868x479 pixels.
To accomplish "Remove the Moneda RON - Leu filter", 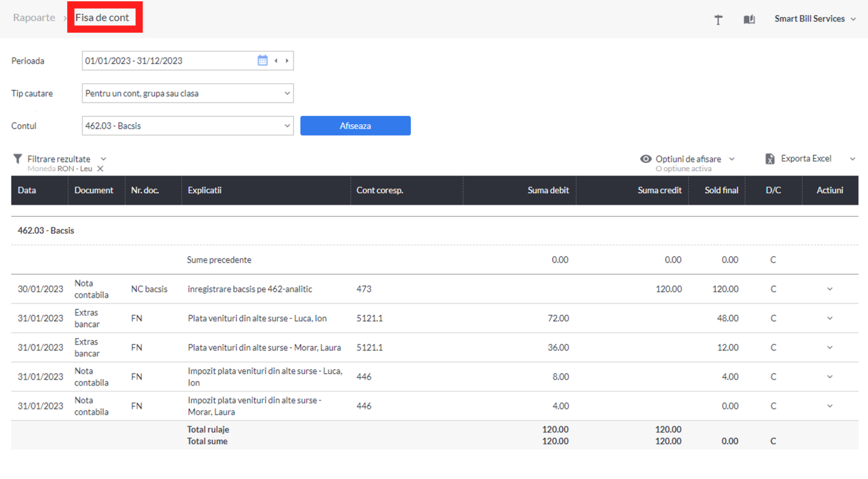I will coord(101,169).
